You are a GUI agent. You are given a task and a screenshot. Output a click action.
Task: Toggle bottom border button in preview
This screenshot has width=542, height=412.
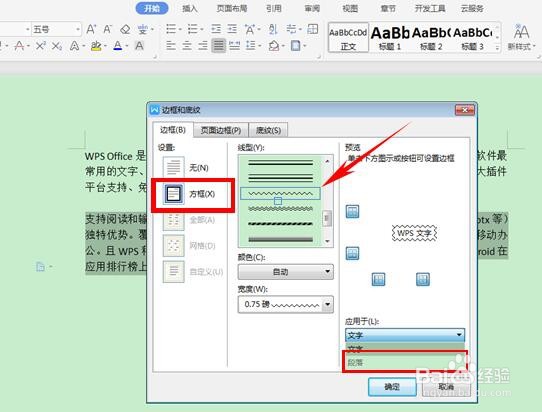[352, 253]
